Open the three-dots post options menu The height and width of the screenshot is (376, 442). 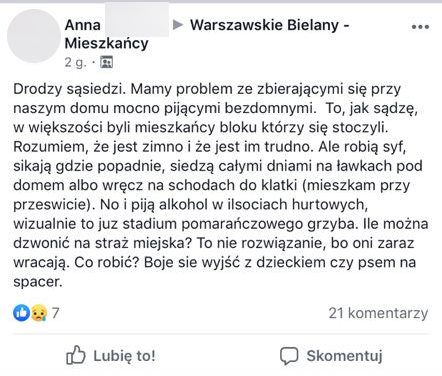coord(420,27)
